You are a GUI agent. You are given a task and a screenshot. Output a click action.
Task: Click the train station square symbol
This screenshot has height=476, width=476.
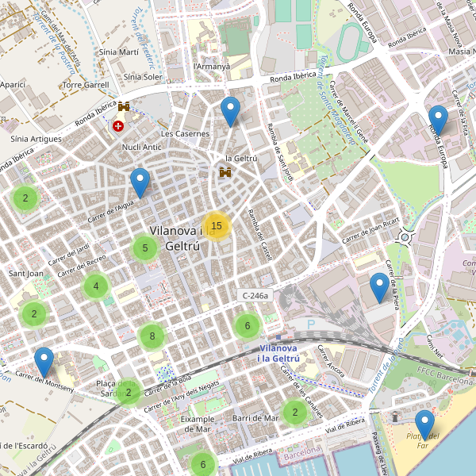click(x=278, y=337)
